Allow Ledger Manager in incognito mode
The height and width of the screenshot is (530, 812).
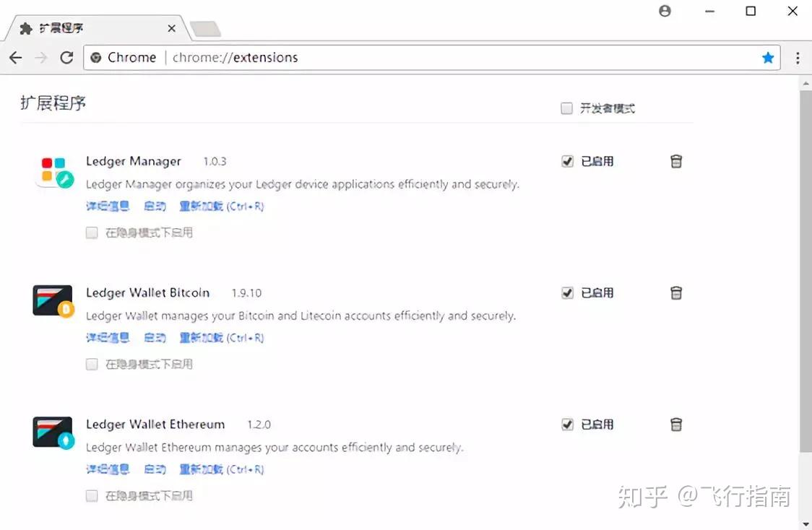pyautogui.click(x=92, y=233)
